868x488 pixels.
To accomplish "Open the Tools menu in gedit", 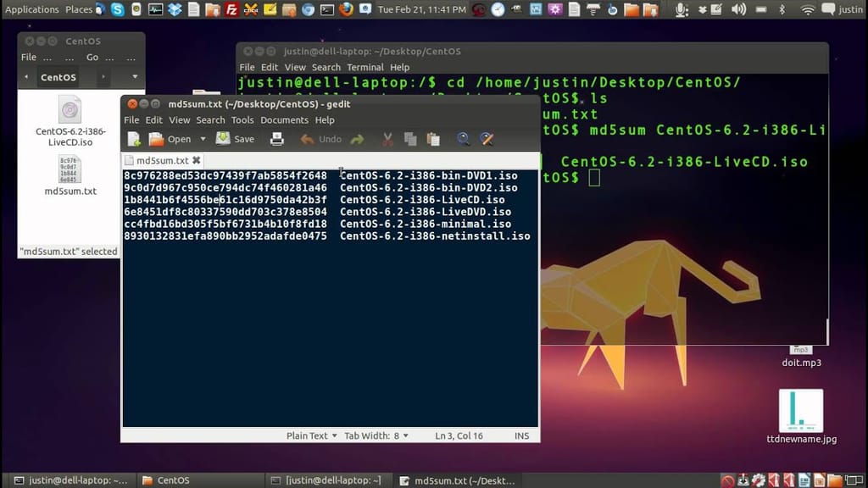I will pos(242,120).
